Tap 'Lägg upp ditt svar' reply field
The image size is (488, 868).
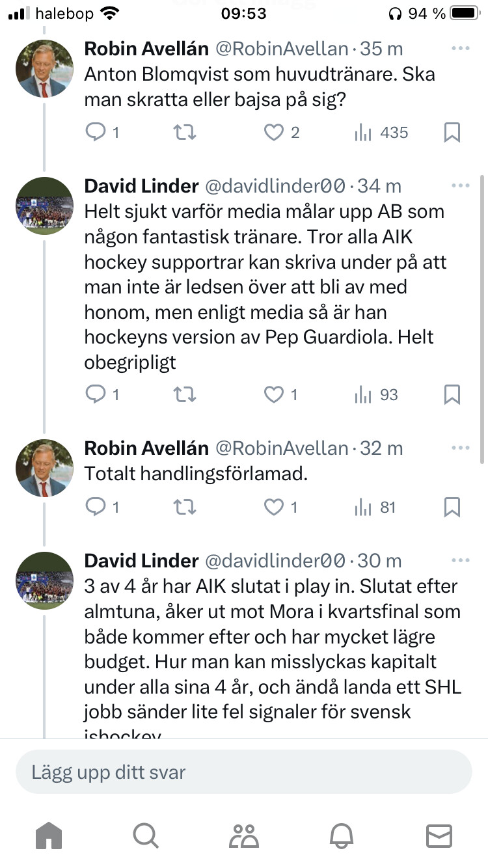click(243, 772)
